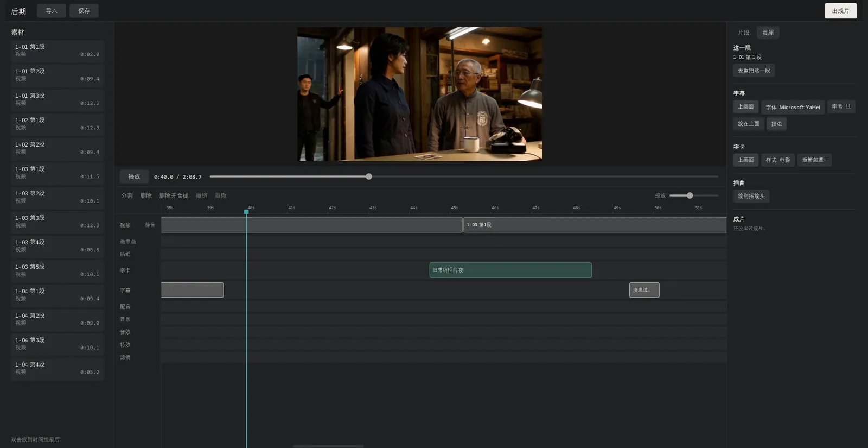868x448 pixels.
Task: Click 删除并合拢 in timeline toolbar
Action: coord(174,195)
